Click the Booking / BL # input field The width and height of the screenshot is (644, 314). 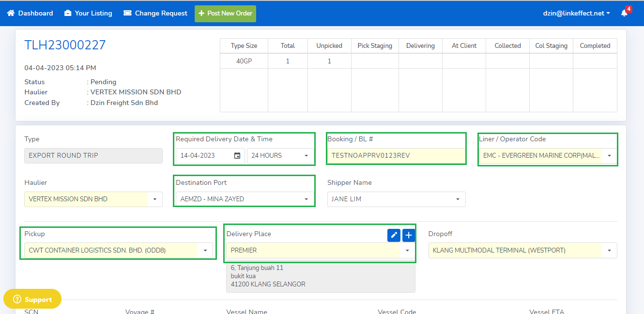tap(396, 156)
